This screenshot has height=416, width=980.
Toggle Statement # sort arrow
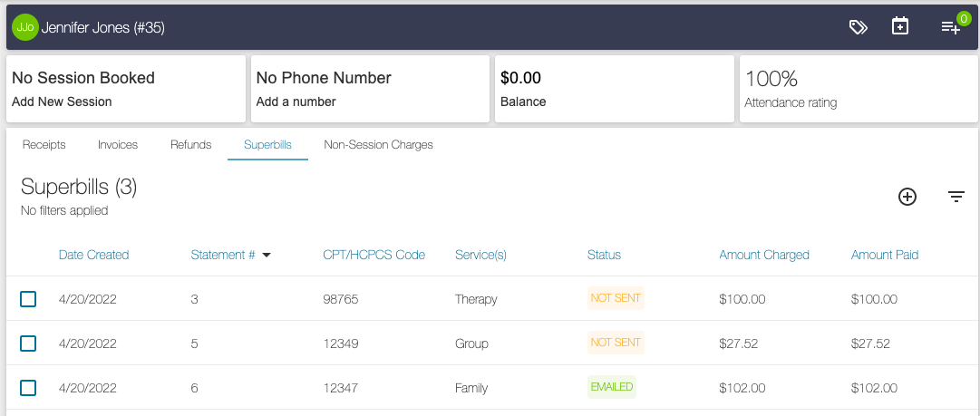click(267, 256)
